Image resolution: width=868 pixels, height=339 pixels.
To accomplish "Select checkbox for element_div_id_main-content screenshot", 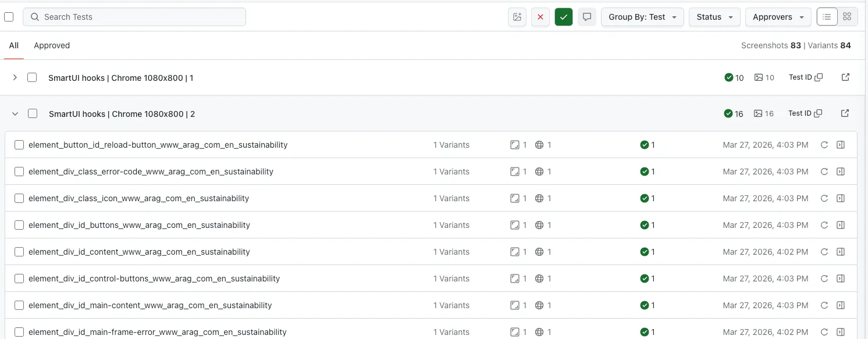I will pyautogui.click(x=19, y=305).
